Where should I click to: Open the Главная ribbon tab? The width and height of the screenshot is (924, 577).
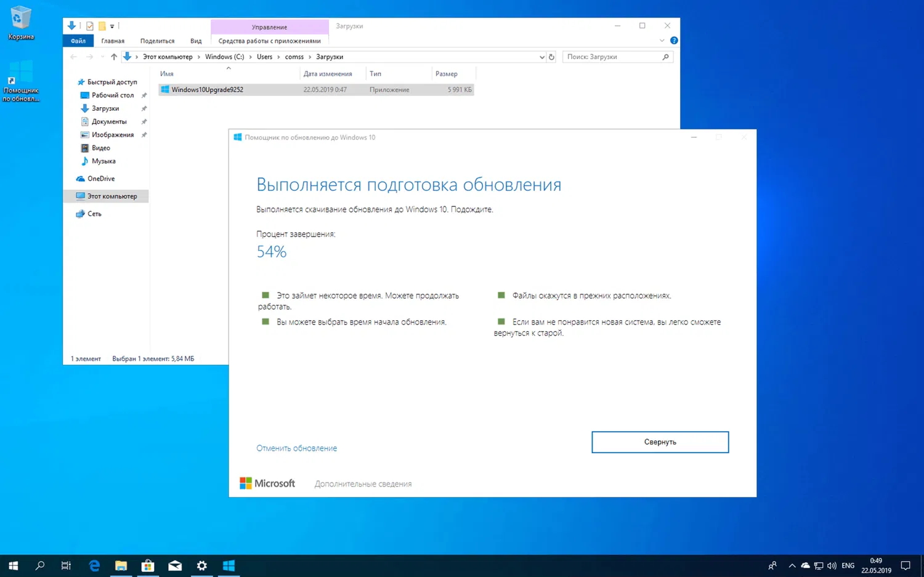pyautogui.click(x=113, y=41)
